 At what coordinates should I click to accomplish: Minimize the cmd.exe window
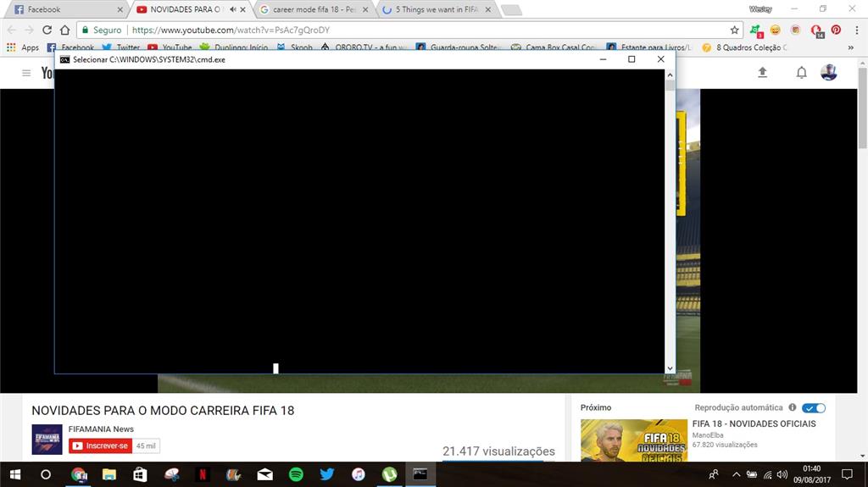pyautogui.click(x=603, y=59)
